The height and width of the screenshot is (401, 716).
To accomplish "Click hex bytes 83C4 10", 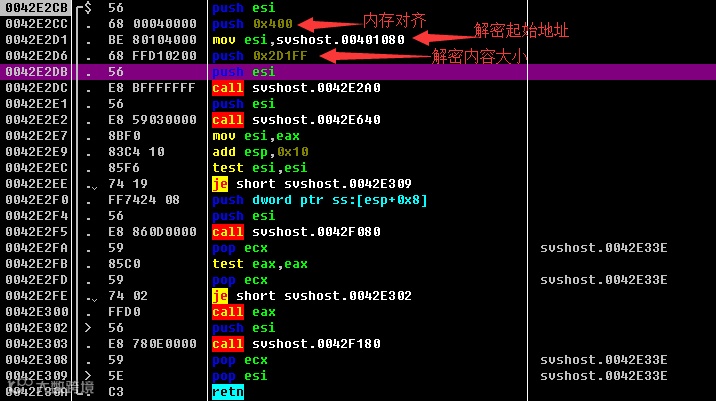I will [x=136, y=152].
